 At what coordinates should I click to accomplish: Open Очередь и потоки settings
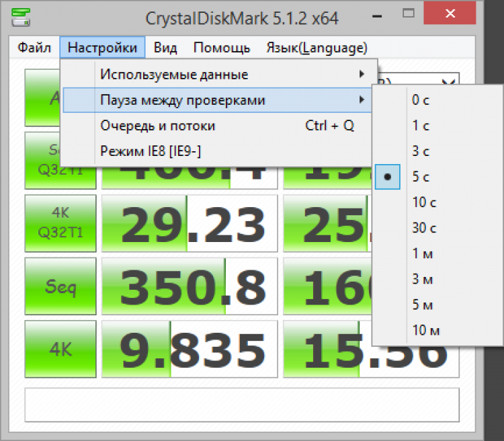pyautogui.click(x=217, y=126)
